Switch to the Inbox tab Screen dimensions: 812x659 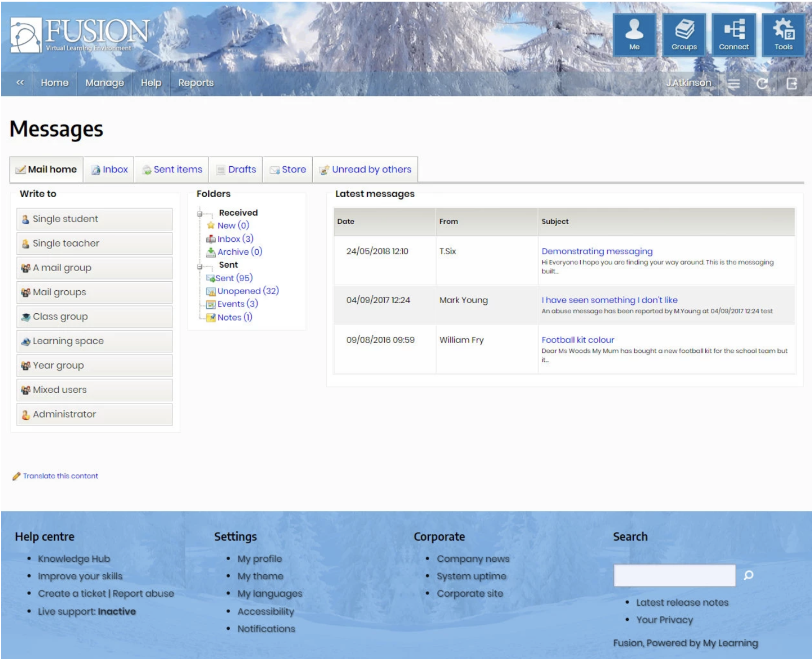click(110, 170)
